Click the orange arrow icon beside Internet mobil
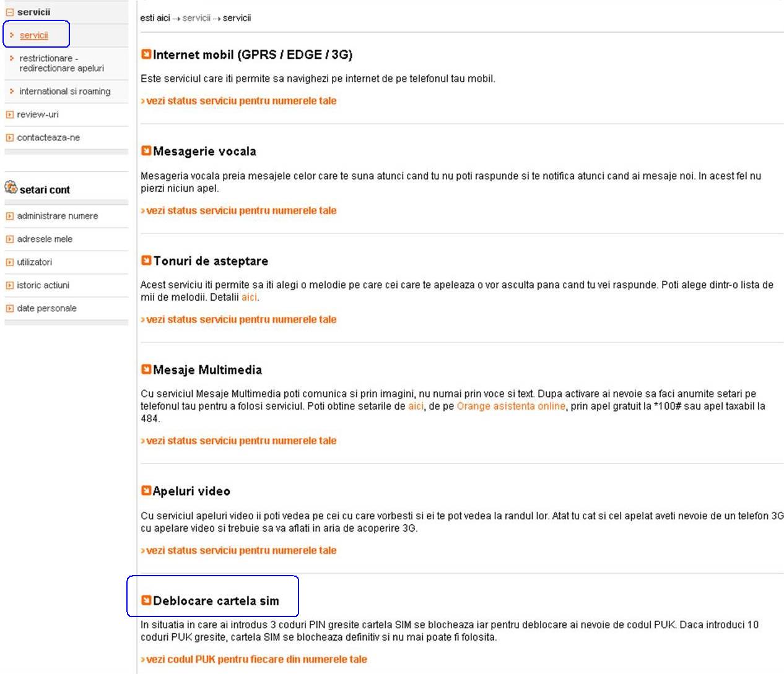This screenshot has height=674, width=784. [x=146, y=54]
